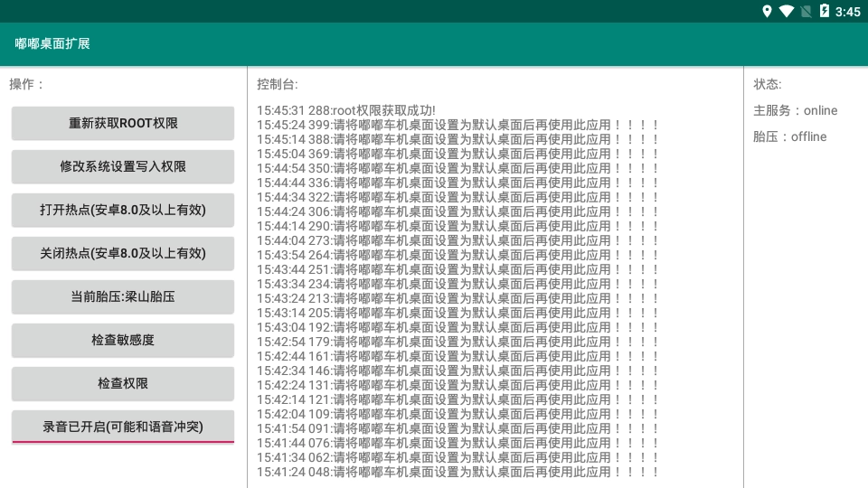Click the 控制台 console header label
This screenshot has width=868, height=488.
(x=277, y=84)
